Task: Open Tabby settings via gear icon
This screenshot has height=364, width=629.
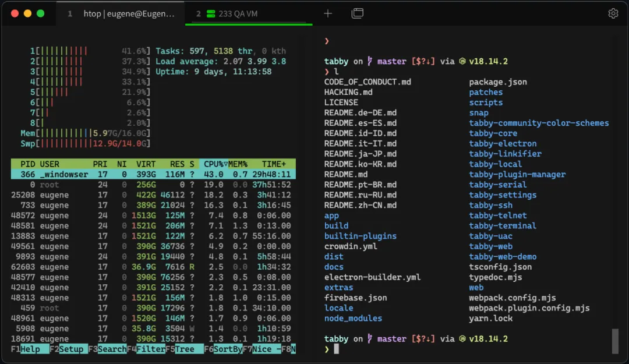Action: [613, 13]
